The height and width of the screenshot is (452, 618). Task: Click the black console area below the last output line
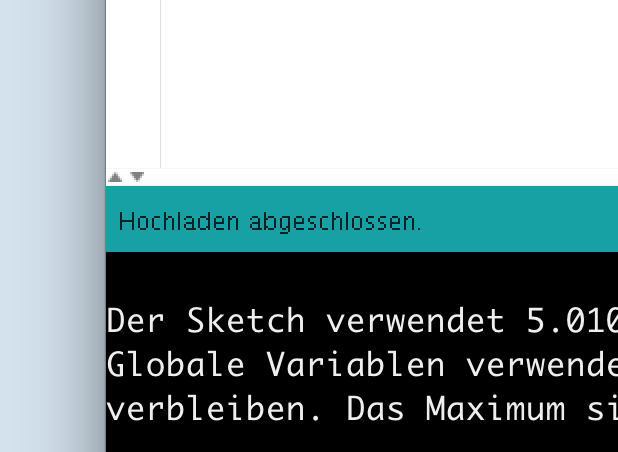click(362, 439)
